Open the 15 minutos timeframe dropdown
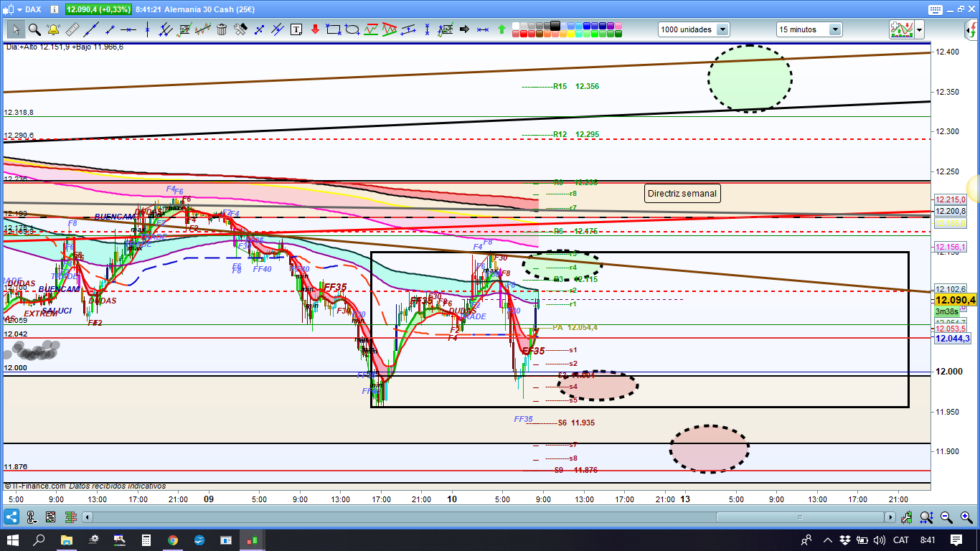 tap(835, 29)
